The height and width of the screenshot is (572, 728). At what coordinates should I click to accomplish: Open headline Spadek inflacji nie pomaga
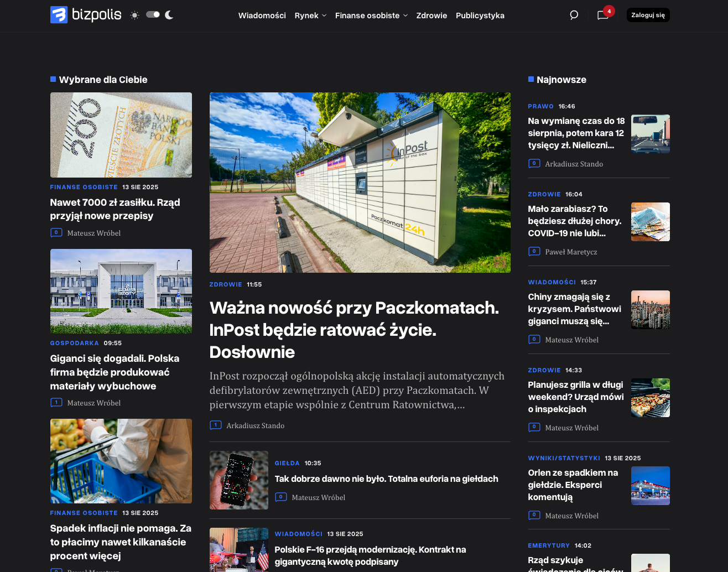121,542
